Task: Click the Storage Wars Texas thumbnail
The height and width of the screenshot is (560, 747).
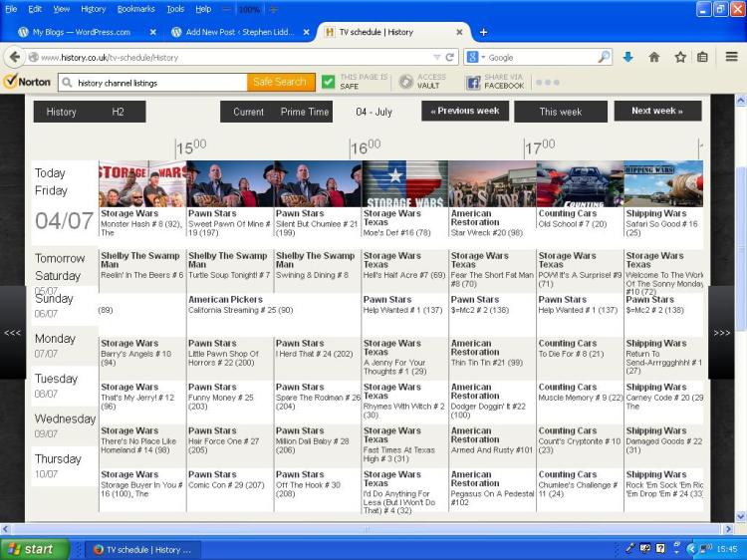Action: (404, 183)
